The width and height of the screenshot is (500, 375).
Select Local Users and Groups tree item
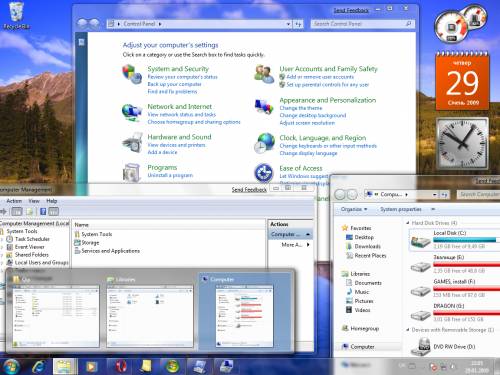click(x=37, y=263)
